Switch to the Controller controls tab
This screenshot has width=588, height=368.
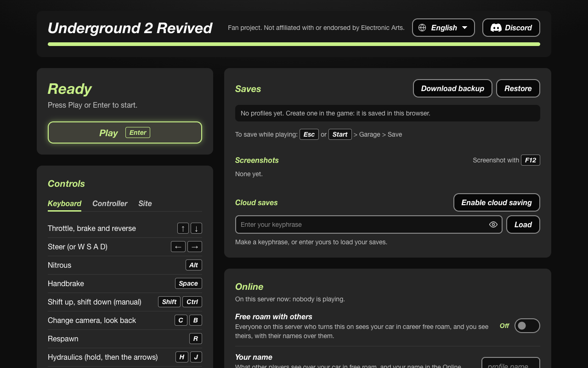tap(110, 203)
